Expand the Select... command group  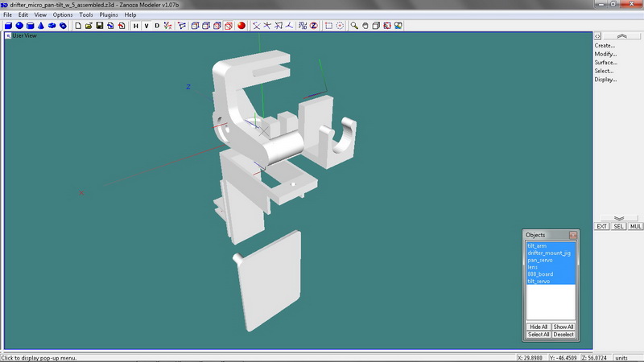[604, 71]
